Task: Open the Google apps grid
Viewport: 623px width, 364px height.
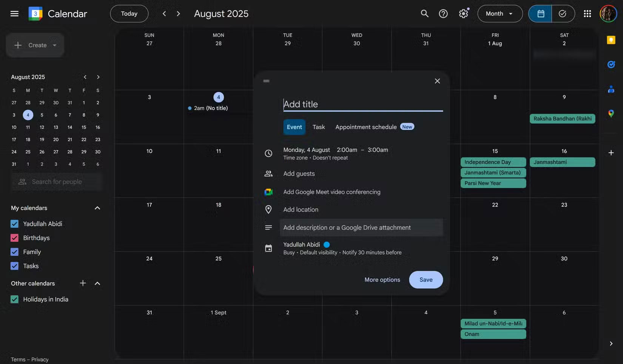Action: click(587, 13)
